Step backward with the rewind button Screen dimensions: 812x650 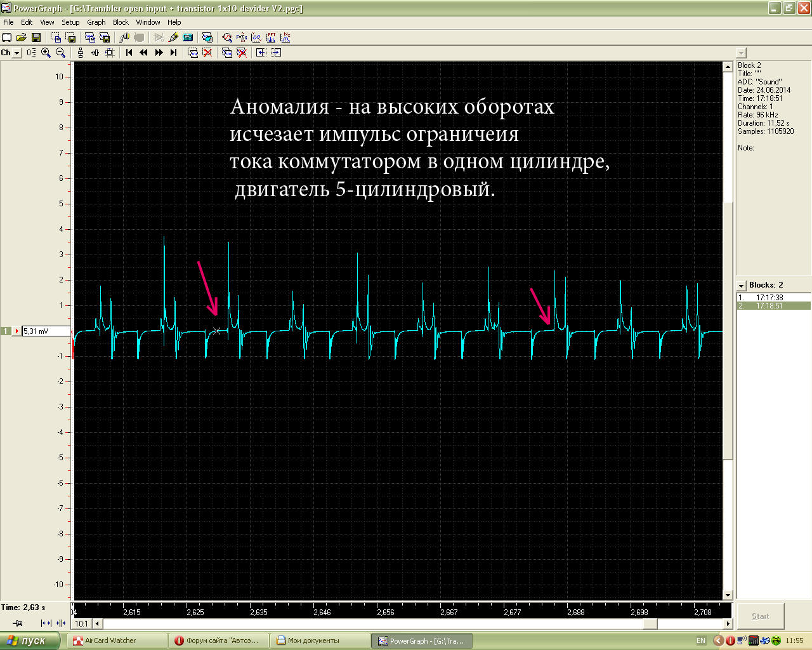[x=143, y=53]
